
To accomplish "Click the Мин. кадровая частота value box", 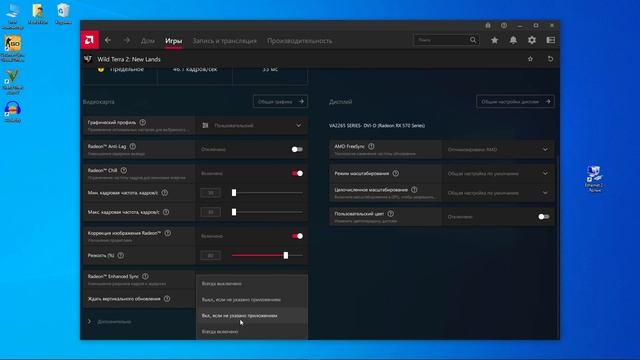I will [x=211, y=193].
